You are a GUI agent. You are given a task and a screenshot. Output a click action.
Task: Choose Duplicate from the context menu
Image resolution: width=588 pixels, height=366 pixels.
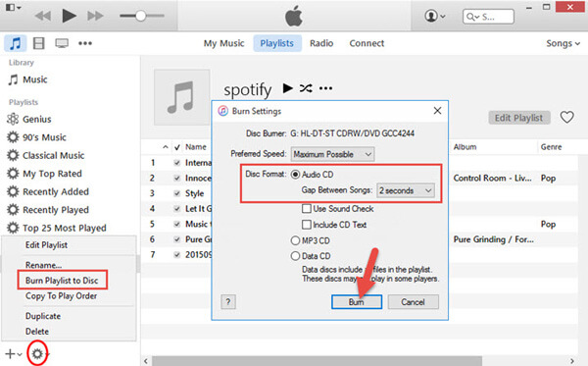[x=43, y=316]
